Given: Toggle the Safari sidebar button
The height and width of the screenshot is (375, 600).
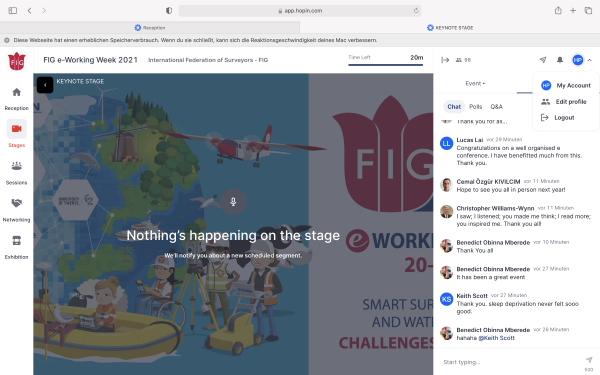Looking at the screenshot, I should [13, 11].
